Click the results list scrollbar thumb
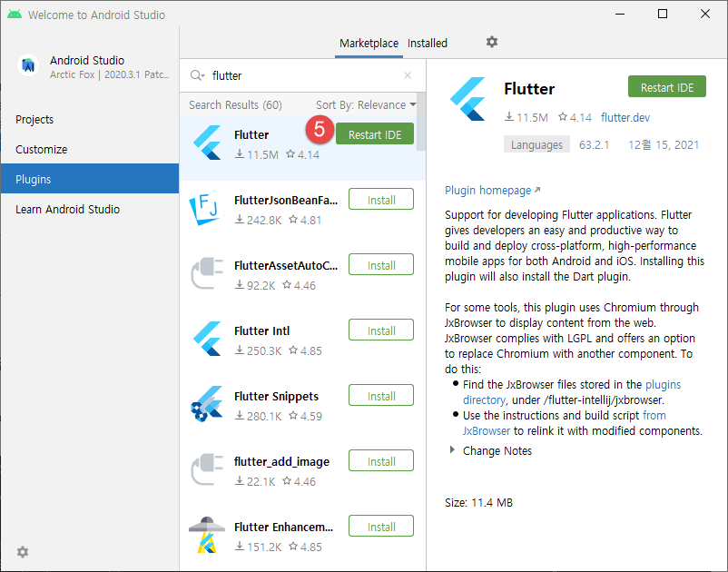 click(420, 122)
